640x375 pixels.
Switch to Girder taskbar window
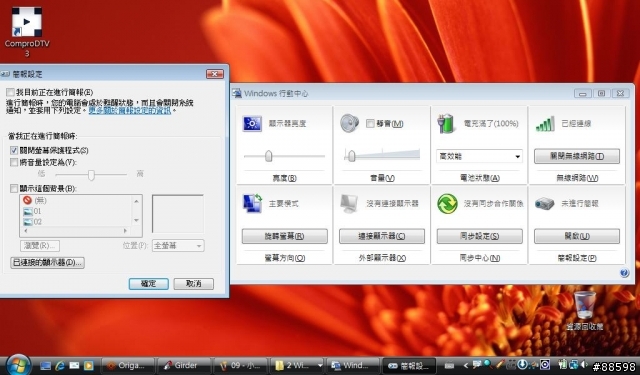[x=183, y=366]
